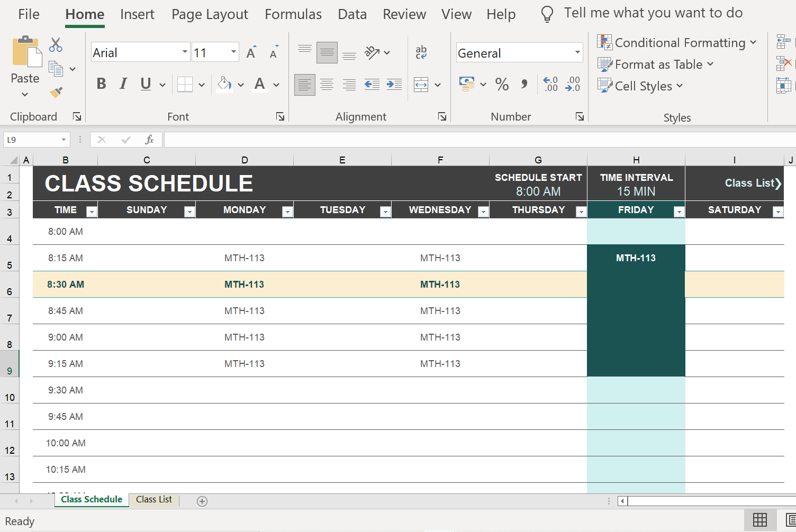Viewport: 796px width, 532px height.
Task: Follow the Class List link in the header
Action: (x=752, y=183)
